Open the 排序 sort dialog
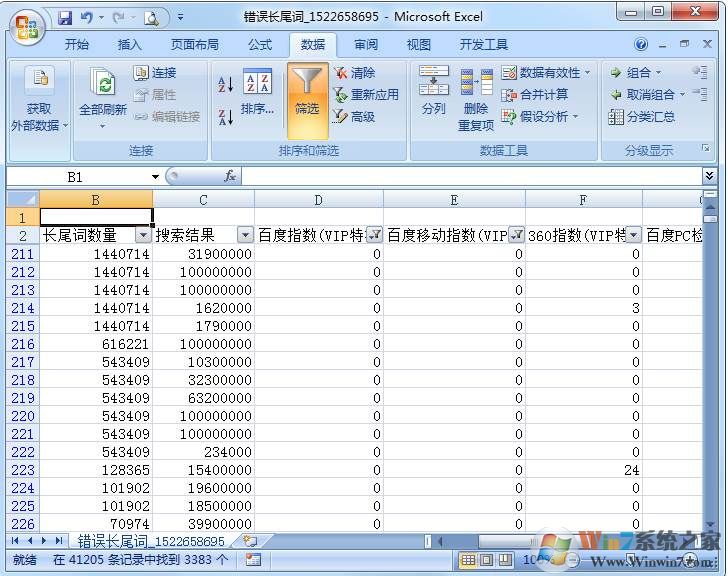Image resolution: width=728 pixels, height=576 pixels. click(257, 94)
